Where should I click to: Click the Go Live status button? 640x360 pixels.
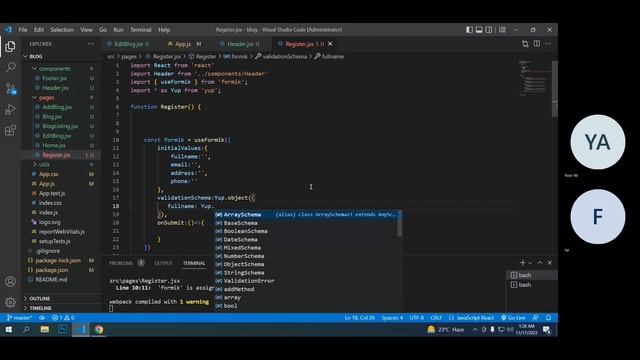(513, 318)
